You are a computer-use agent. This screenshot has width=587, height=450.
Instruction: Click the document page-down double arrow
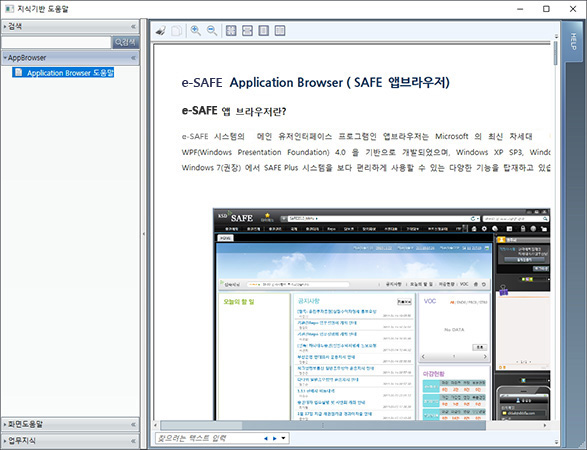[556, 442]
